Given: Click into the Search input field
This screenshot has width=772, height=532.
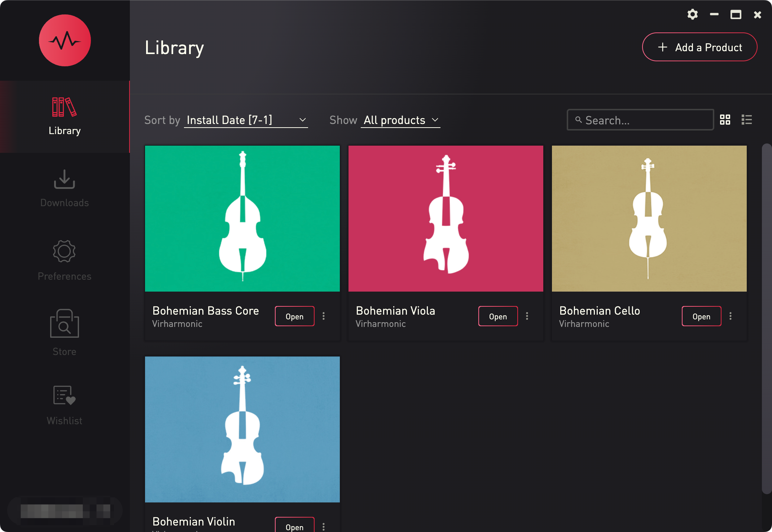Looking at the screenshot, I should pyautogui.click(x=646, y=120).
